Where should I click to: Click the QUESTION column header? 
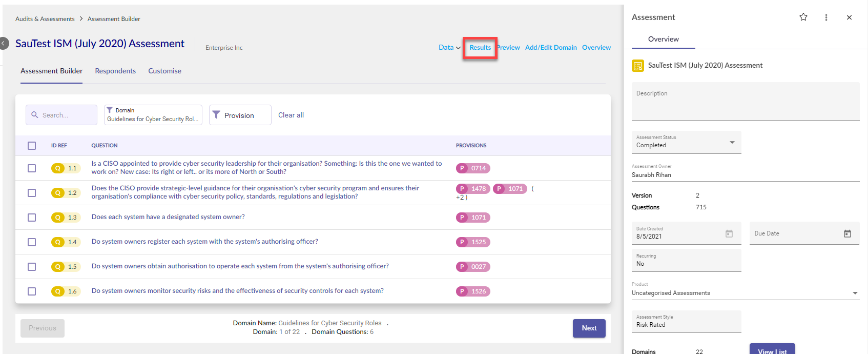[105, 146]
